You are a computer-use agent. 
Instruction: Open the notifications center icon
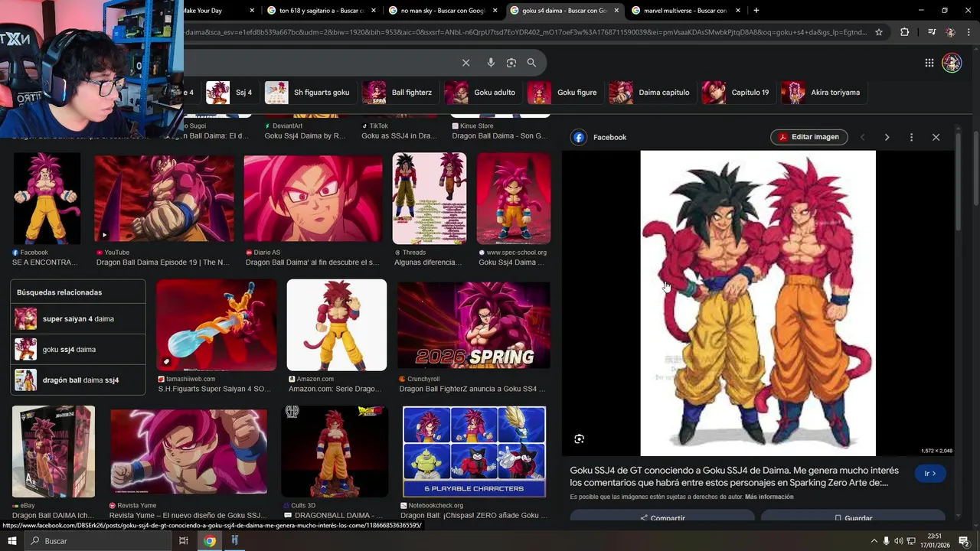(964, 541)
